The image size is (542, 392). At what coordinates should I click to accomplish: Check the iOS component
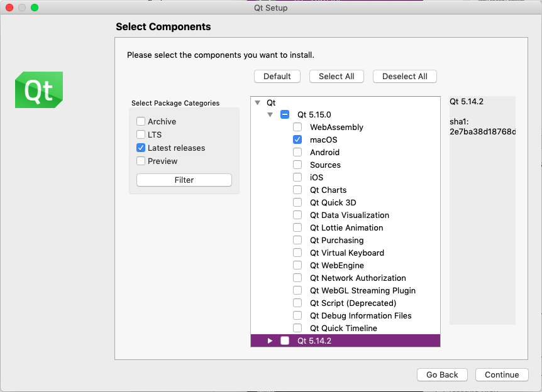(297, 177)
